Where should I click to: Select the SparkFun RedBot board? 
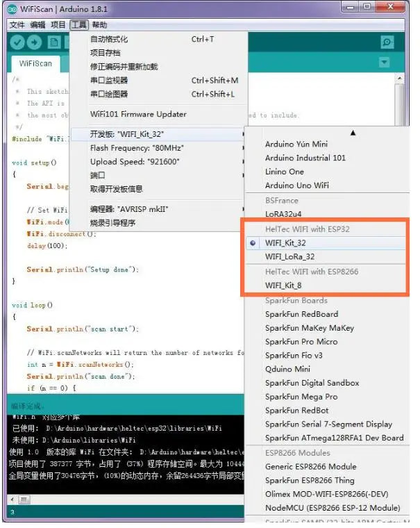tap(327, 411)
